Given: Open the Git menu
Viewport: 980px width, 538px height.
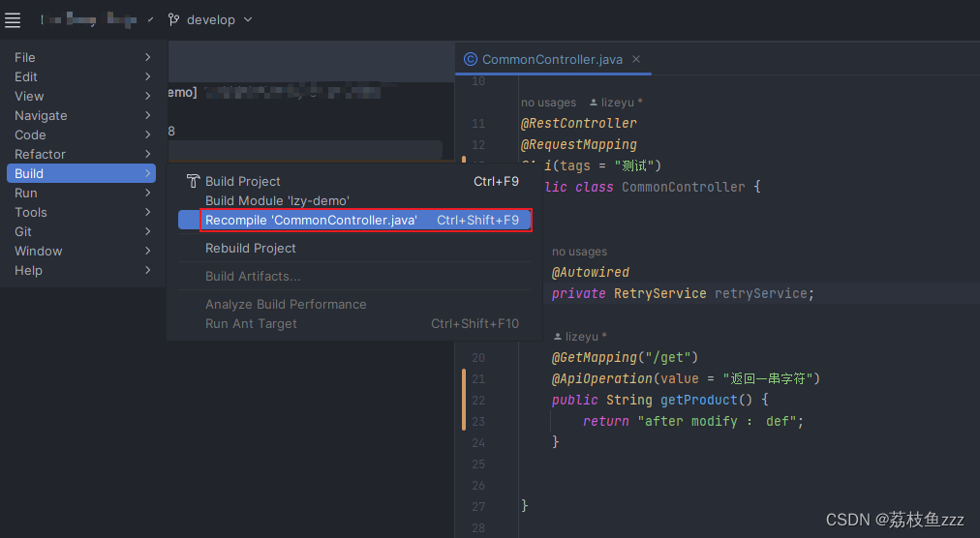Looking at the screenshot, I should point(81,232).
